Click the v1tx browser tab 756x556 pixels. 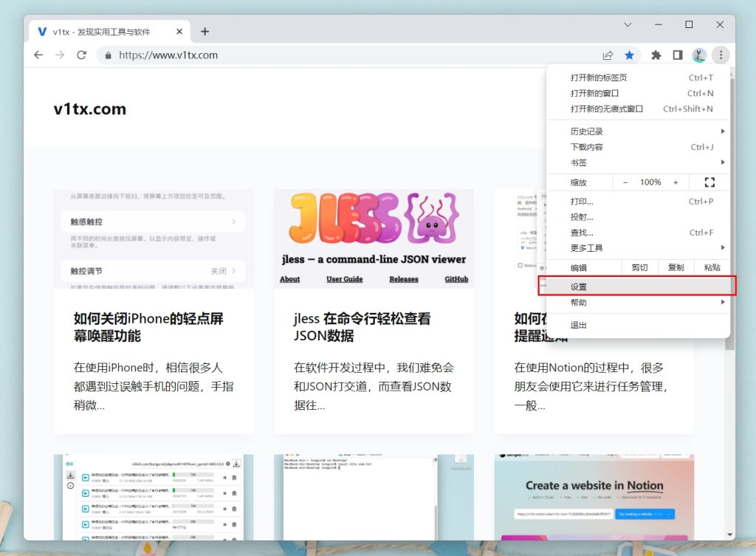tap(109, 31)
